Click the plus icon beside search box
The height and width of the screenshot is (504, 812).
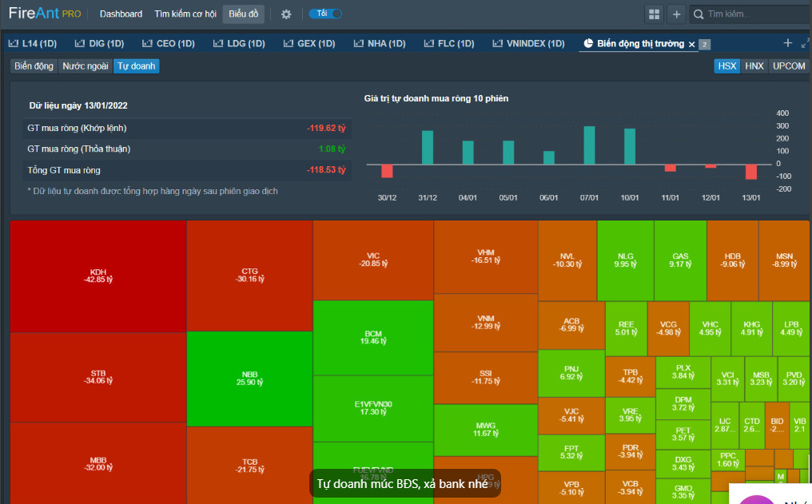[676, 14]
